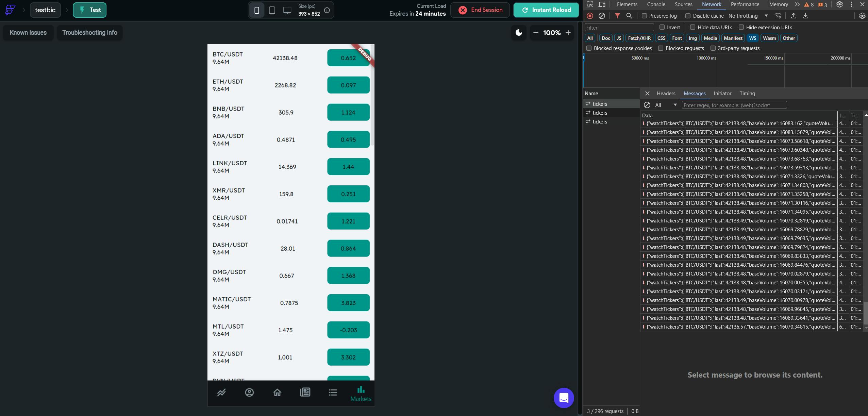Open the Console panel tab
This screenshot has width=868, height=416.
tap(656, 4)
